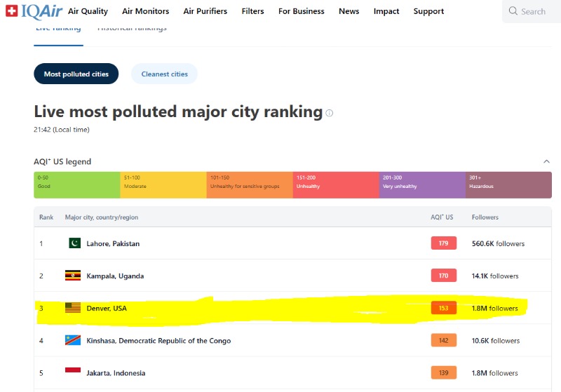Open the For Business menu

pyautogui.click(x=301, y=11)
